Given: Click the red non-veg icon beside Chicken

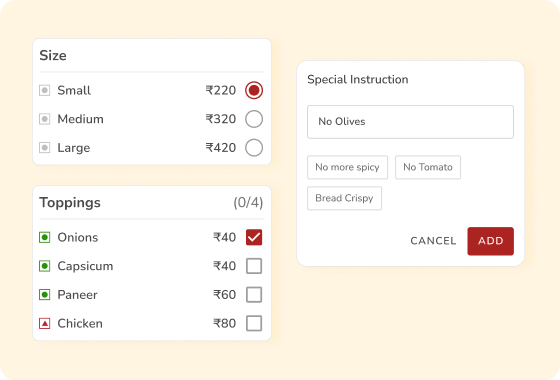Looking at the screenshot, I should [45, 324].
